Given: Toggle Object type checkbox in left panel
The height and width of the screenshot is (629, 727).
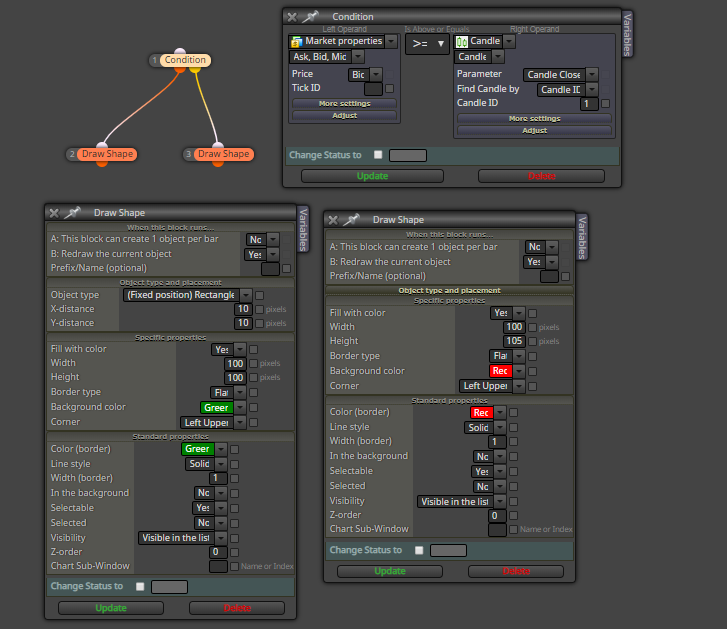Looking at the screenshot, I should [260, 295].
